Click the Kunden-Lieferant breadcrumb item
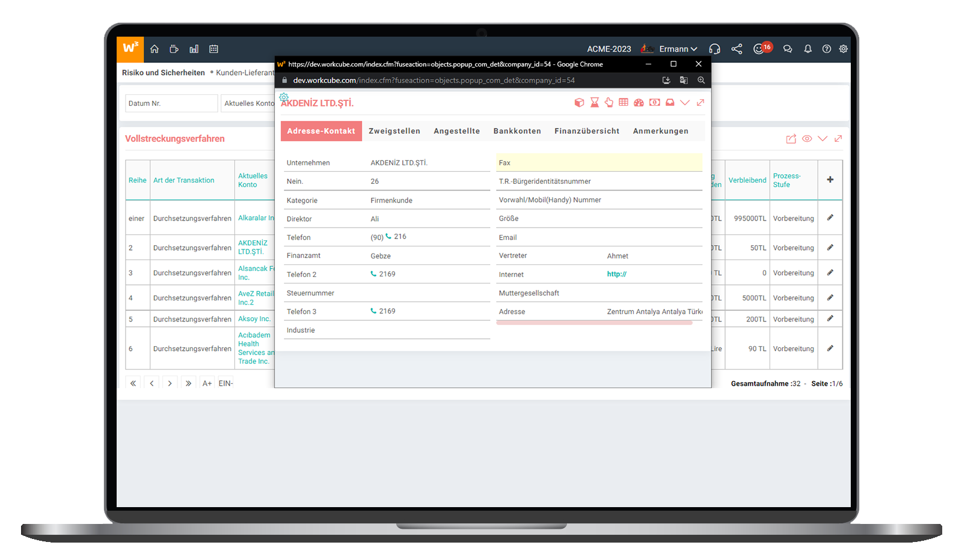 click(x=245, y=73)
